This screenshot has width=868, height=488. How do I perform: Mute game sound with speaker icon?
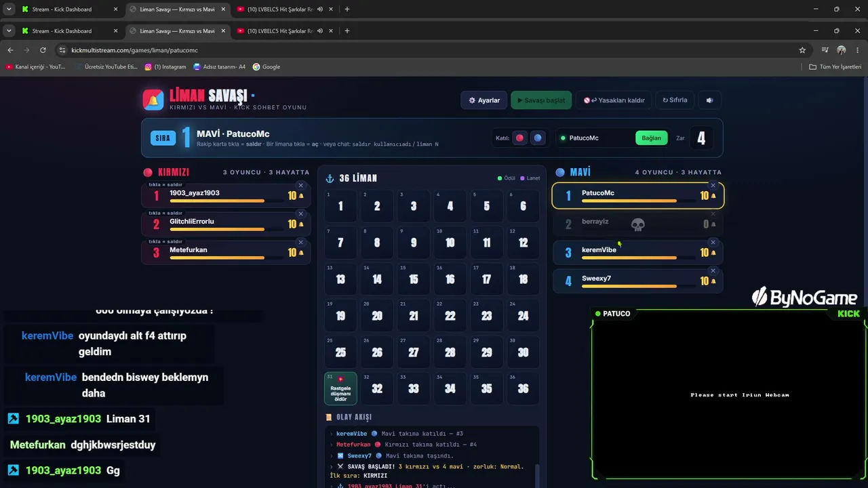709,100
